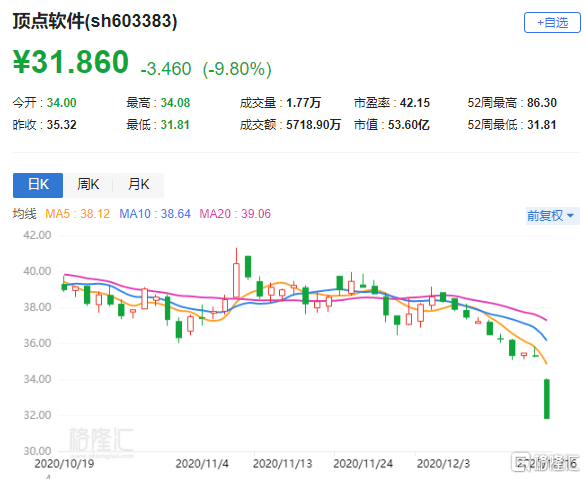Click the price change -3.460

(x=166, y=69)
